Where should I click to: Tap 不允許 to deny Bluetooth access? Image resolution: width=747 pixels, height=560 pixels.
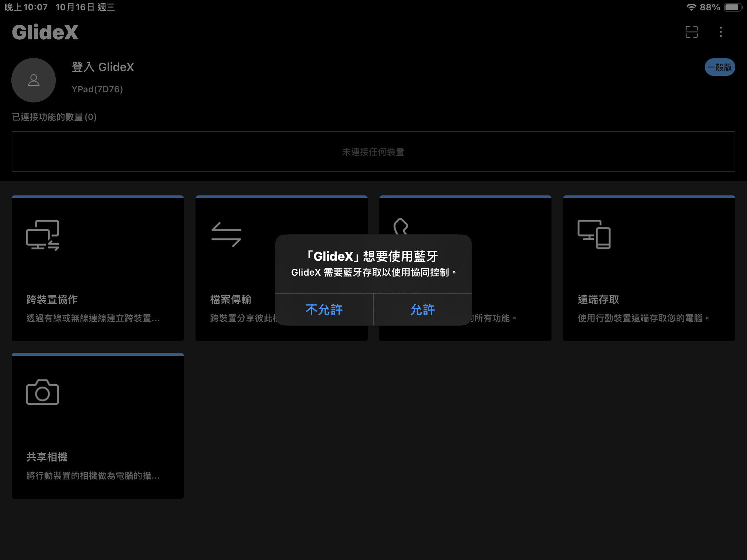click(x=324, y=310)
